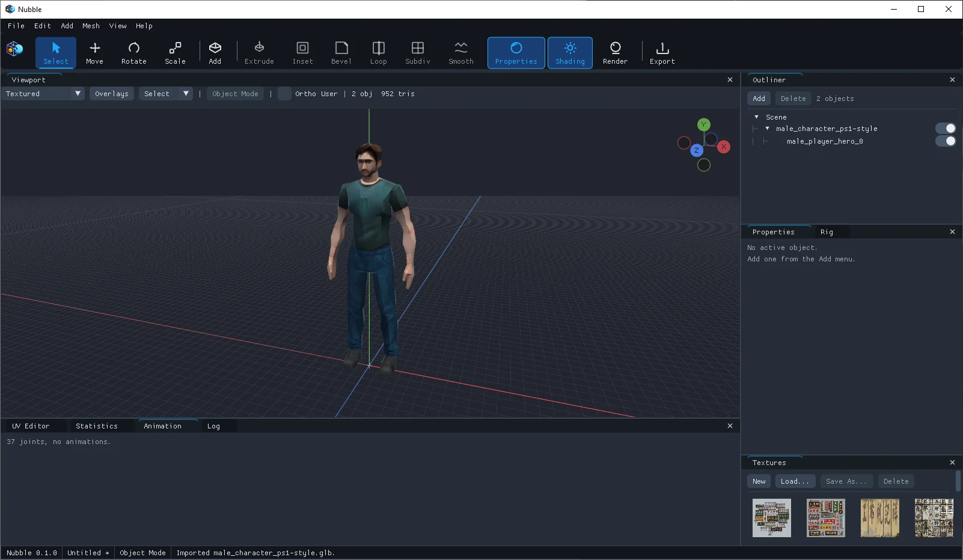The width and height of the screenshot is (963, 560).
Task: Toggle visibility of male_player_hero_0
Action: tap(946, 141)
